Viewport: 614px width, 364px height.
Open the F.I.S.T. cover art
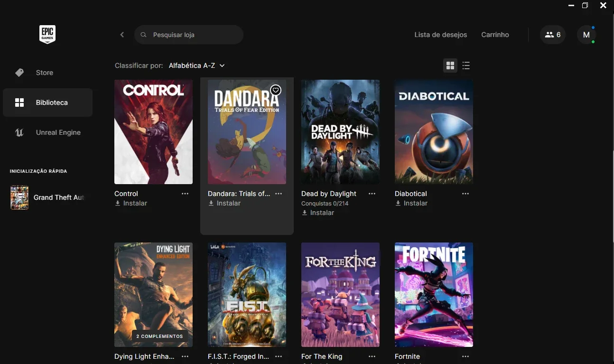click(x=247, y=295)
